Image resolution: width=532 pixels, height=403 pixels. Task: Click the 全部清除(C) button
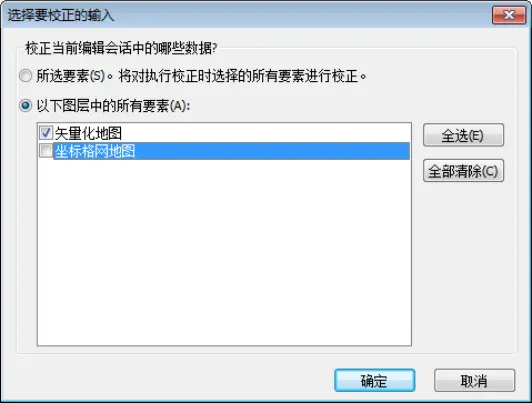(463, 171)
